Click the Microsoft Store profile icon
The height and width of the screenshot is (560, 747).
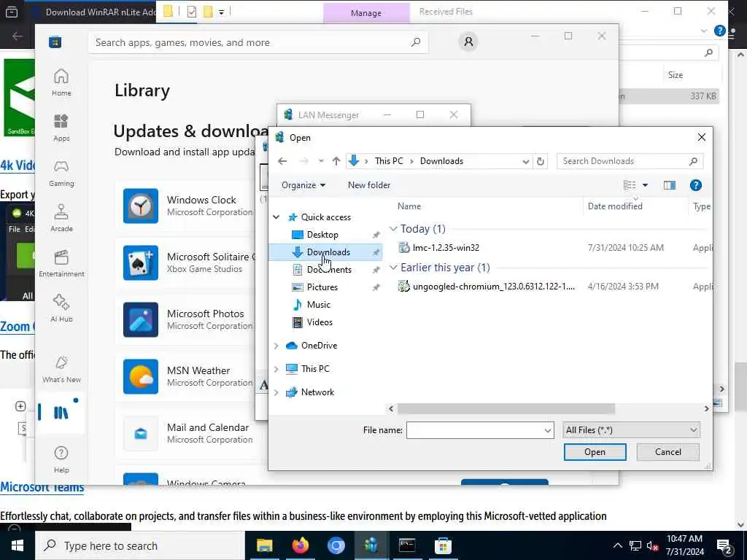coord(468,42)
